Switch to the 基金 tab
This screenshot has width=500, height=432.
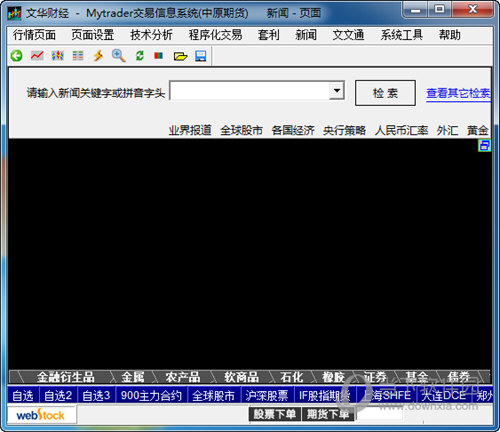tap(417, 377)
